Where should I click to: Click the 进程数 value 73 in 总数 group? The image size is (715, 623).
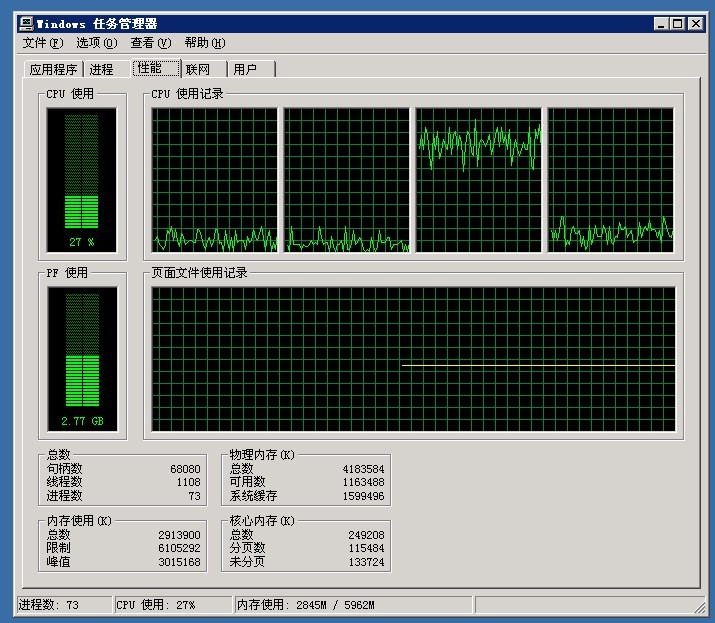pos(194,496)
